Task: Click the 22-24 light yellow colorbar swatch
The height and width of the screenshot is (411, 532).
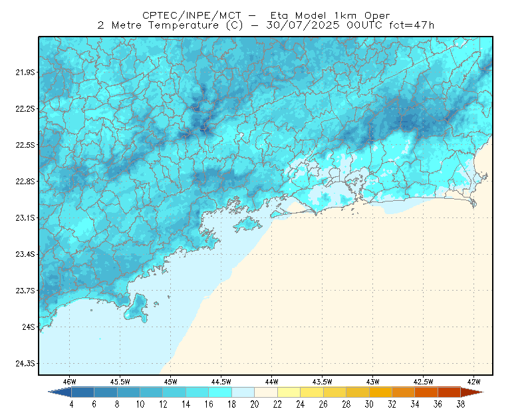Action: click(289, 392)
